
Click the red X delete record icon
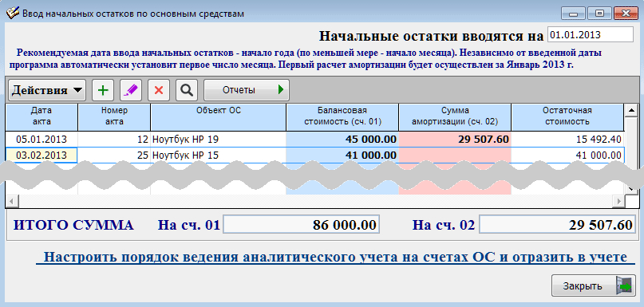pyautogui.click(x=159, y=90)
